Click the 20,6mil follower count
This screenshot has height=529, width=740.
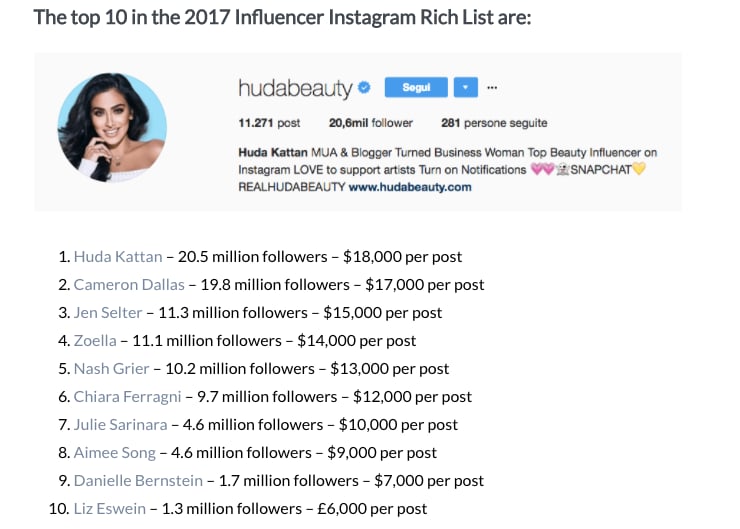[370, 123]
